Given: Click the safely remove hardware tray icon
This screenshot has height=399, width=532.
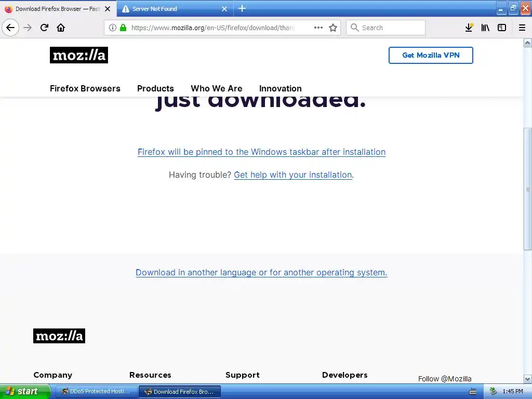Looking at the screenshot, I should [x=493, y=392].
